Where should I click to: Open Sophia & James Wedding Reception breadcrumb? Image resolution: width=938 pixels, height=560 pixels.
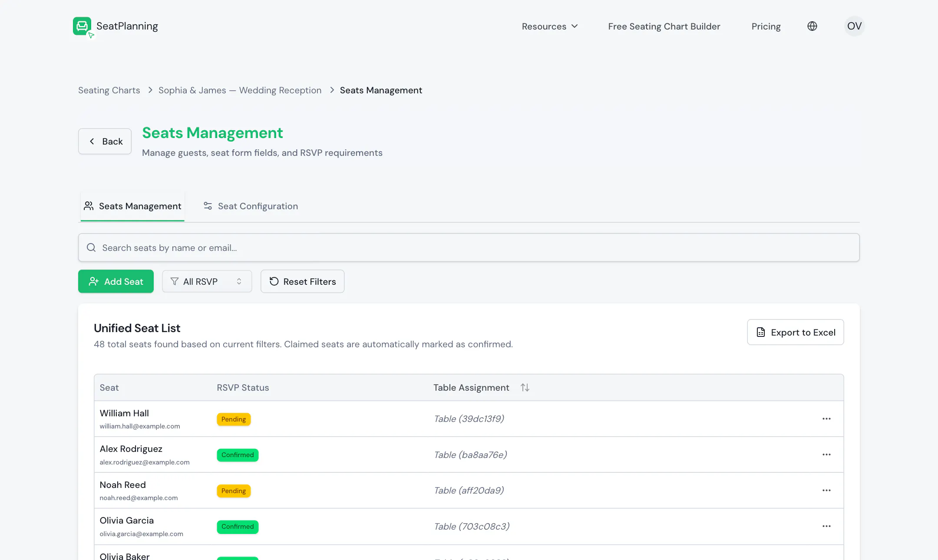[x=240, y=90]
